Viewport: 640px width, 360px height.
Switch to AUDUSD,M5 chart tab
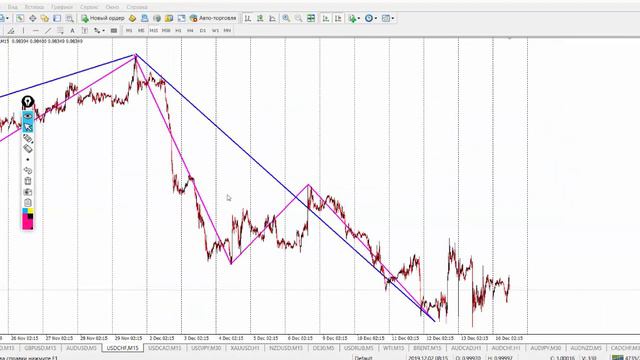(x=81, y=348)
